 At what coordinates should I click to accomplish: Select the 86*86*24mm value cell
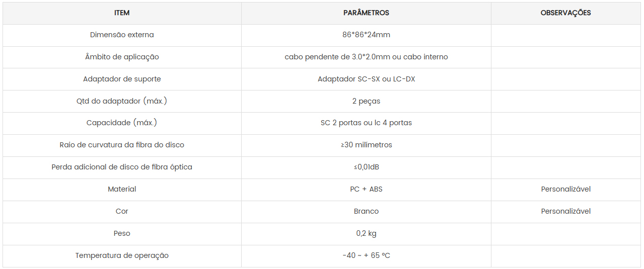[x=366, y=35]
